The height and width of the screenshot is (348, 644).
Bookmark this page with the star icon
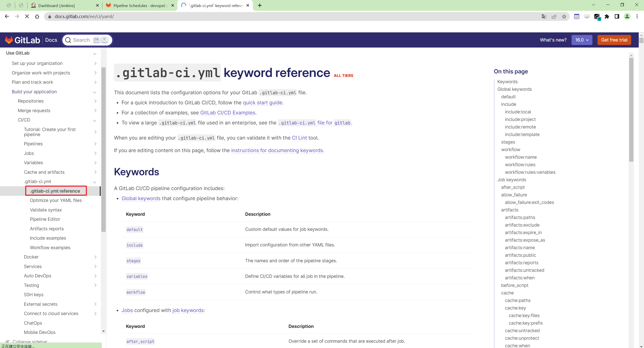click(564, 16)
